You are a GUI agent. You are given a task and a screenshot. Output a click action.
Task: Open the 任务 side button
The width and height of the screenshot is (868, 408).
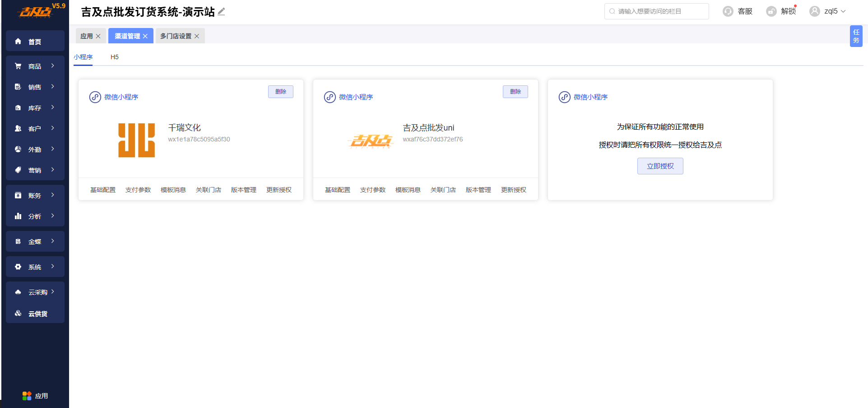tap(856, 36)
